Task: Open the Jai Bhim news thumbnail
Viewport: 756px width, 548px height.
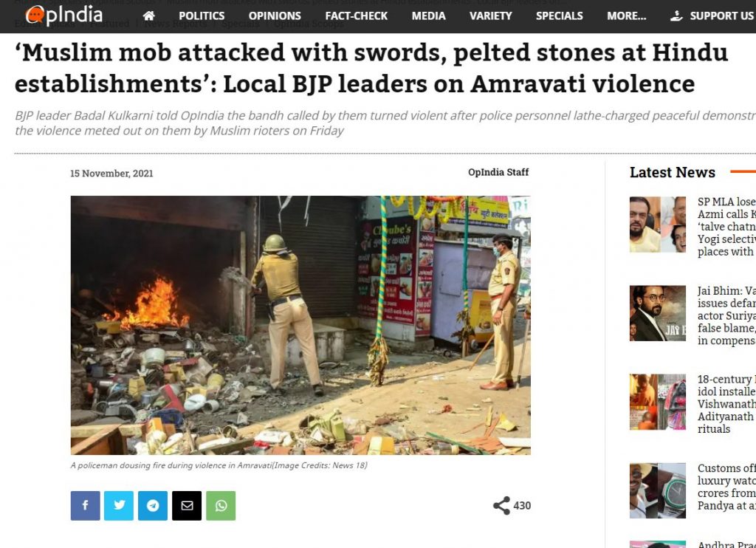Action: pyautogui.click(x=658, y=314)
